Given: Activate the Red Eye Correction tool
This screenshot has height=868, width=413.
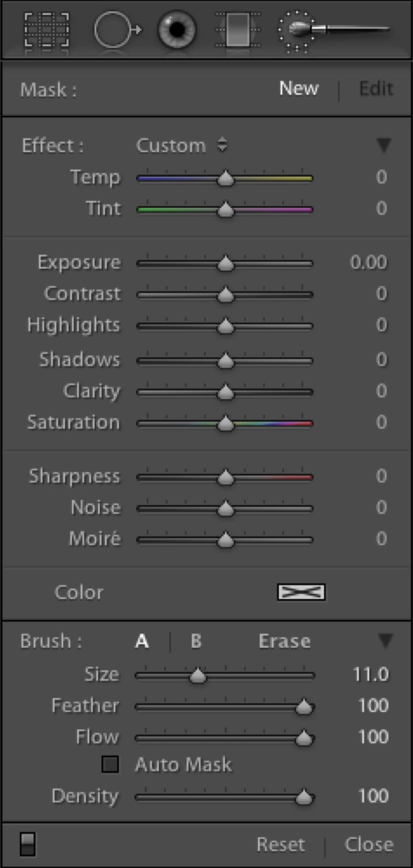Looking at the screenshot, I should 177,30.
